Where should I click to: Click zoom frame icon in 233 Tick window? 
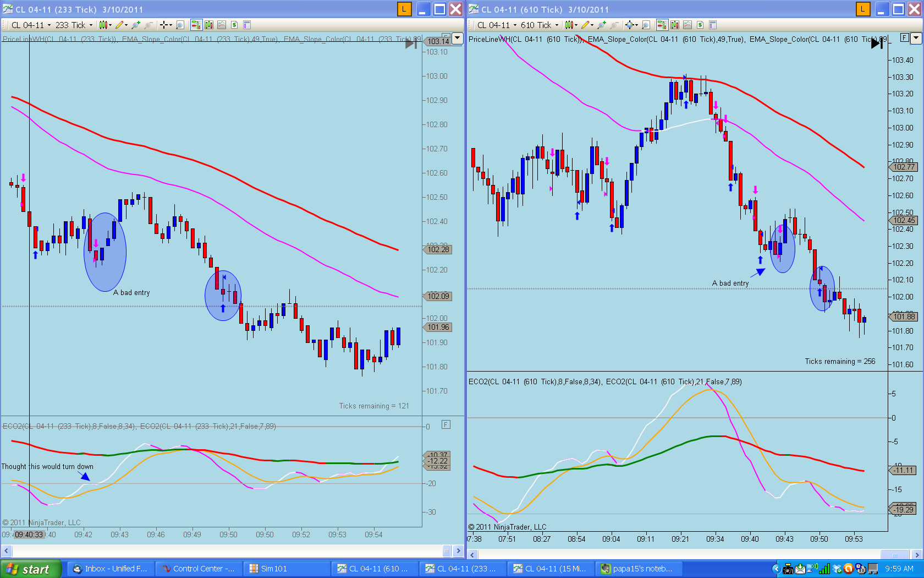[180, 25]
